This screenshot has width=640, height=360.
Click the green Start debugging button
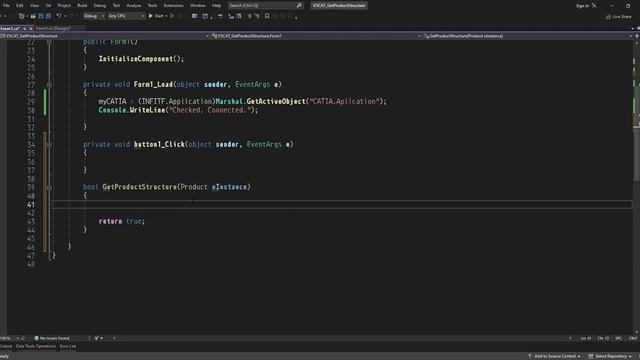(156, 16)
